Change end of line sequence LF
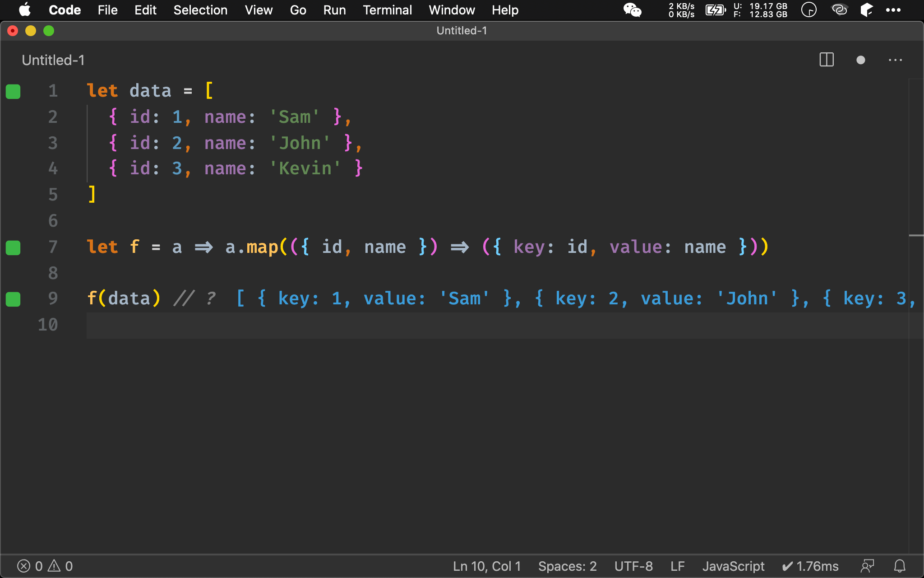The width and height of the screenshot is (924, 578). 678,566
